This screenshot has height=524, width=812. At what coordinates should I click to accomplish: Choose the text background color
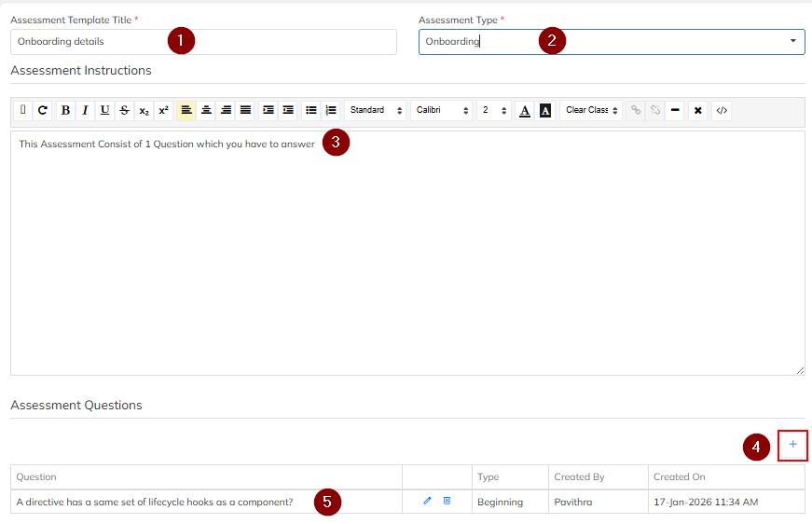545,110
